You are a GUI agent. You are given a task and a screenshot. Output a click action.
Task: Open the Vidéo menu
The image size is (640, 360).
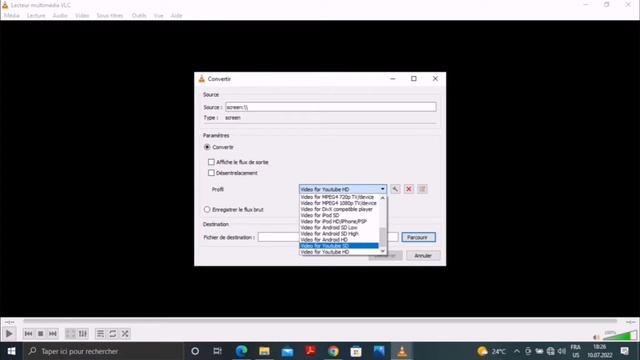pyautogui.click(x=82, y=16)
